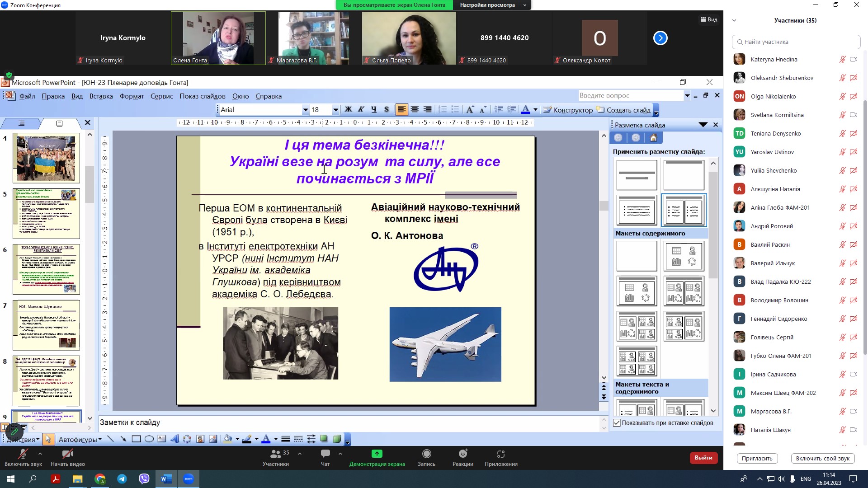Open Telegram from the taskbar
Image resolution: width=868 pixels, height=488 pixels.
click(122, 479)
